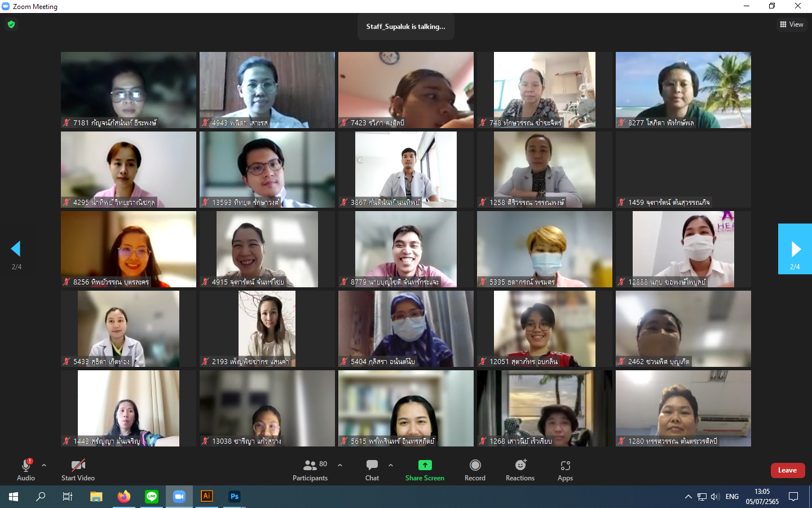Open the Participants panel

(x=310, y=470)
